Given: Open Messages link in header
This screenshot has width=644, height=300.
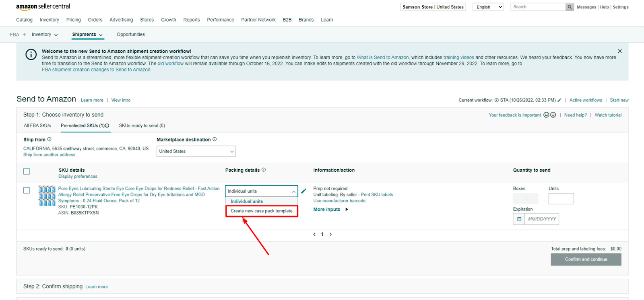Looking at the screenshot, I should [586, 7].
